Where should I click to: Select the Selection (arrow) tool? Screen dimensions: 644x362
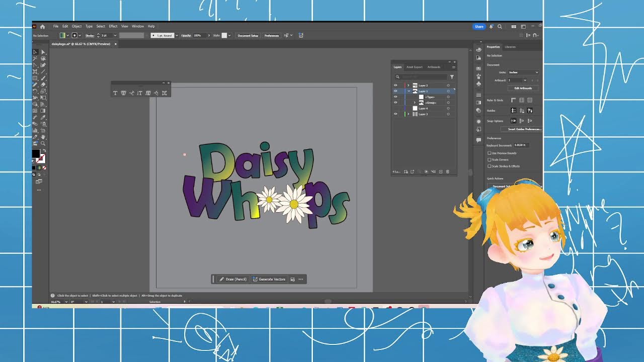tap(35, 52)
